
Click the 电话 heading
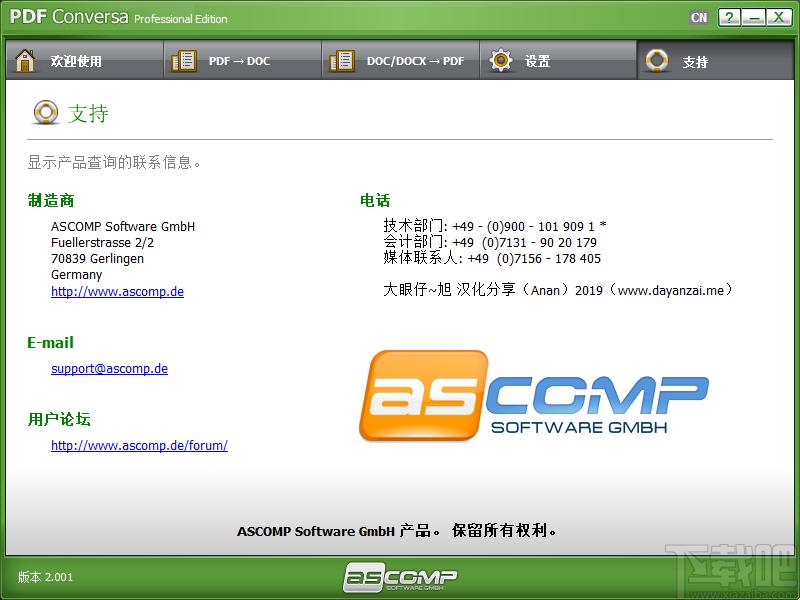[x=375, y=201]
